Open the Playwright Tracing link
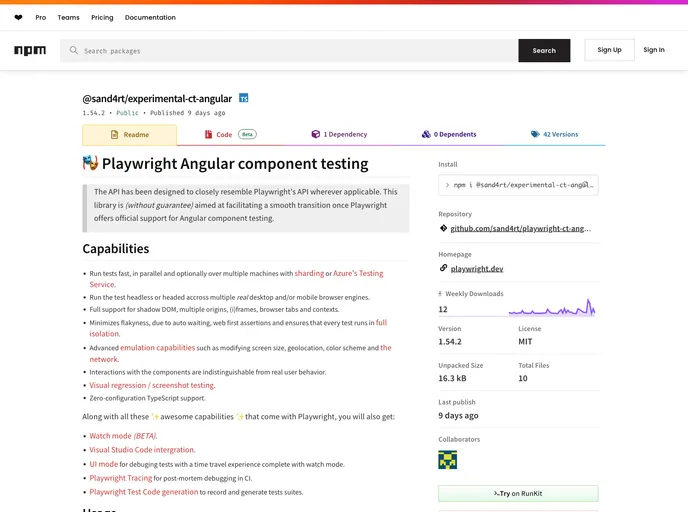 [121, 478]
